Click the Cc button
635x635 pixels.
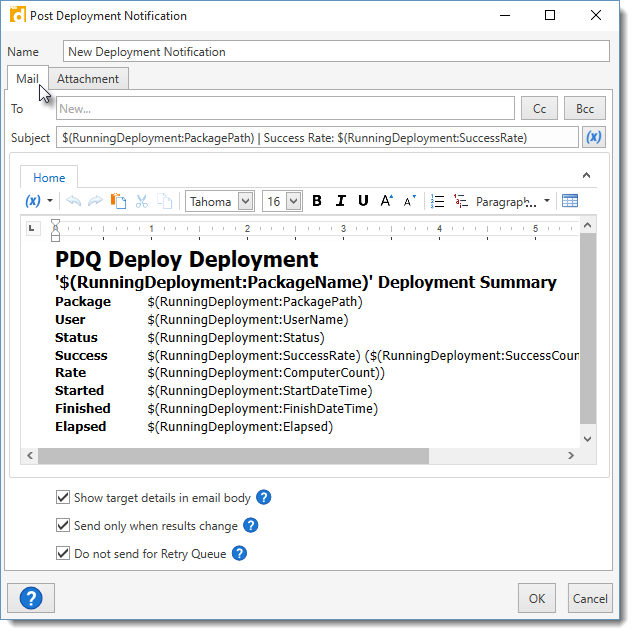click(x=539, y=108)
